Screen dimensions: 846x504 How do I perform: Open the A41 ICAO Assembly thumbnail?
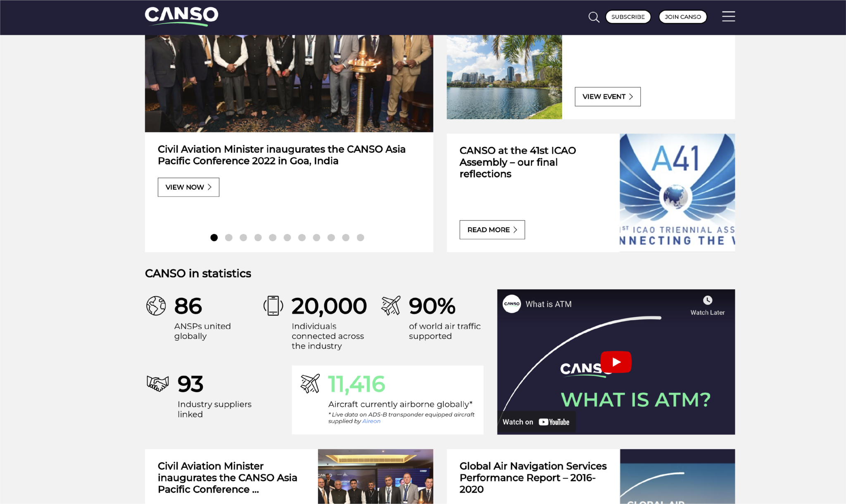(677, 193)
